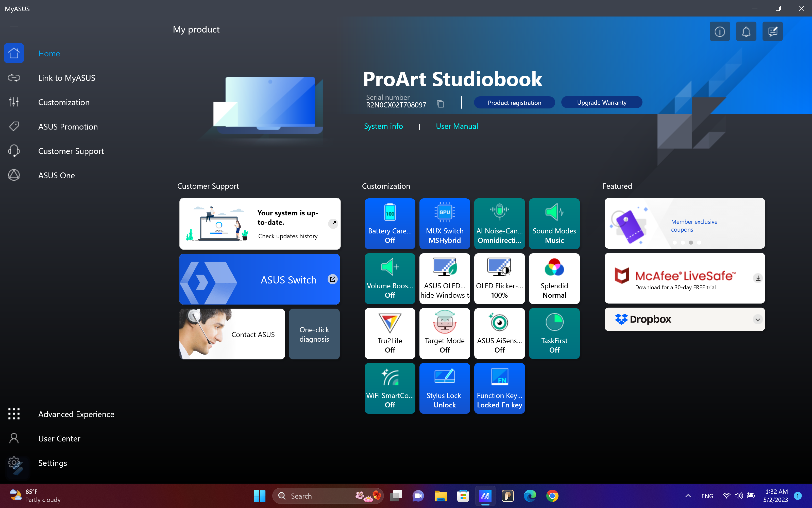
Task: Select Link to MyASUS label in sidebar
Action: tap(67, 78)
